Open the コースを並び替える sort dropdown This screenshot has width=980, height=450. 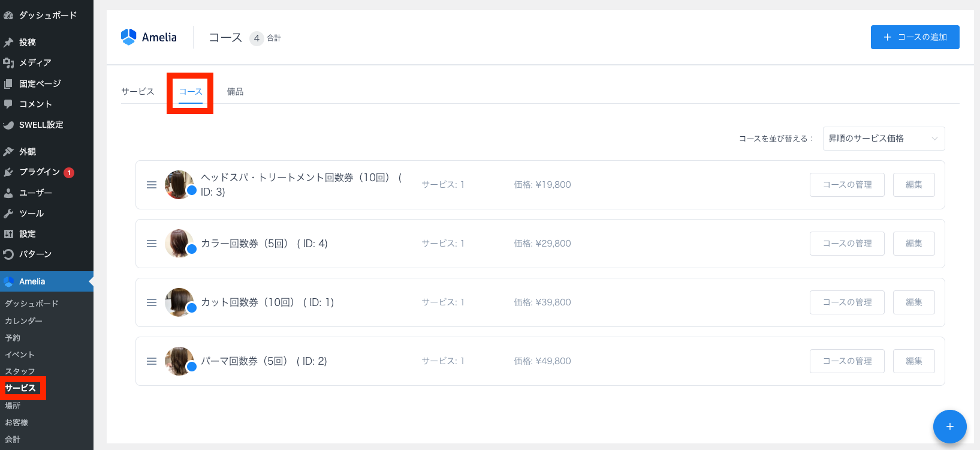tap(883, 139)
